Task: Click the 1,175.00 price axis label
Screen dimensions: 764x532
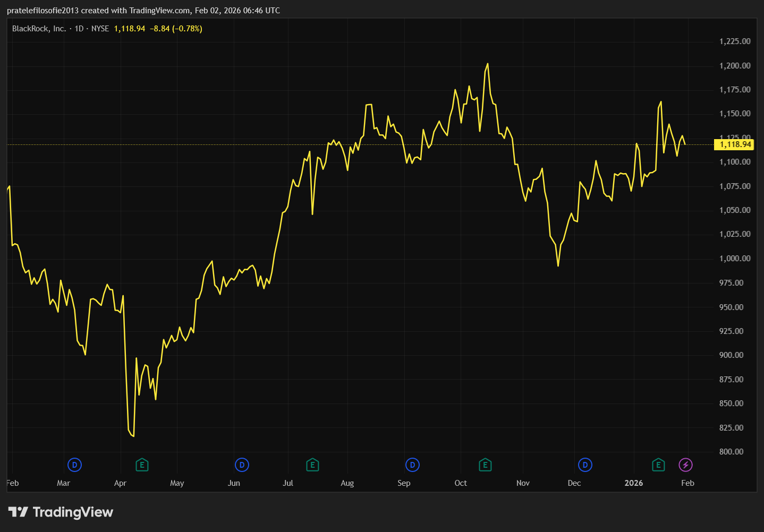Action: click(735, 90)
